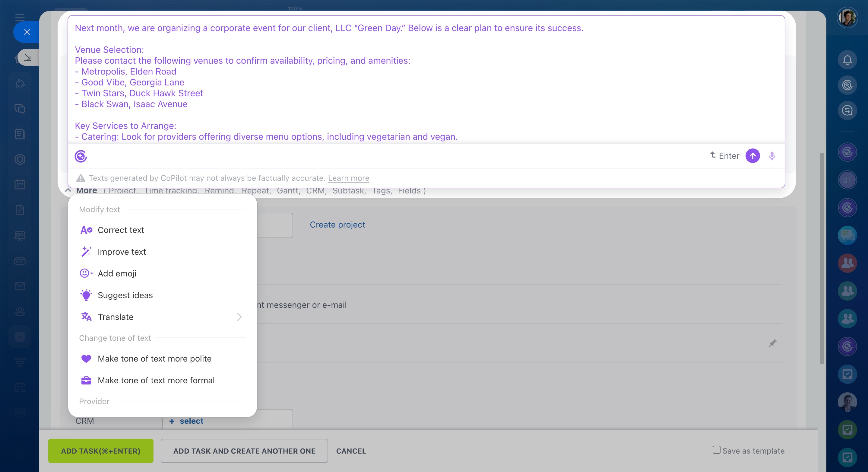
Task: Activate the microphone voice input icon
Action: 771,156
